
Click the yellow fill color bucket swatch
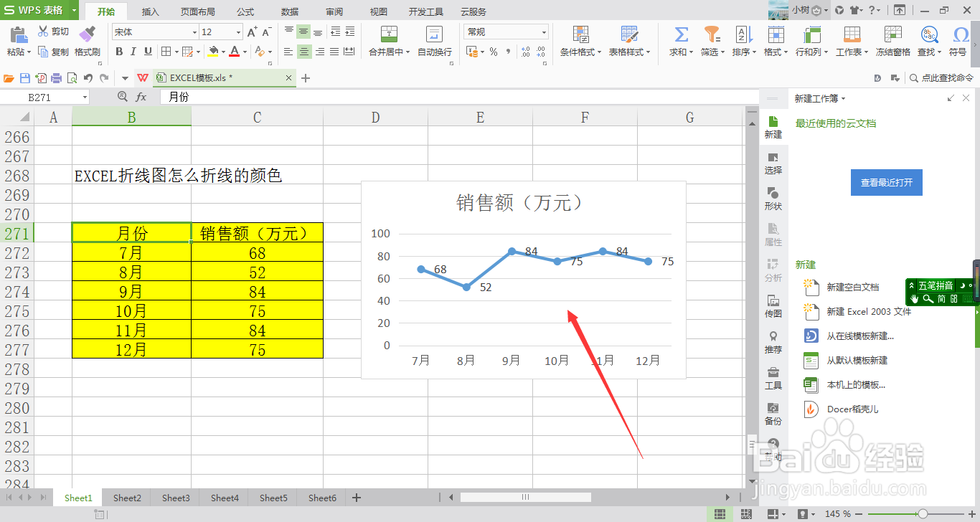213,52
